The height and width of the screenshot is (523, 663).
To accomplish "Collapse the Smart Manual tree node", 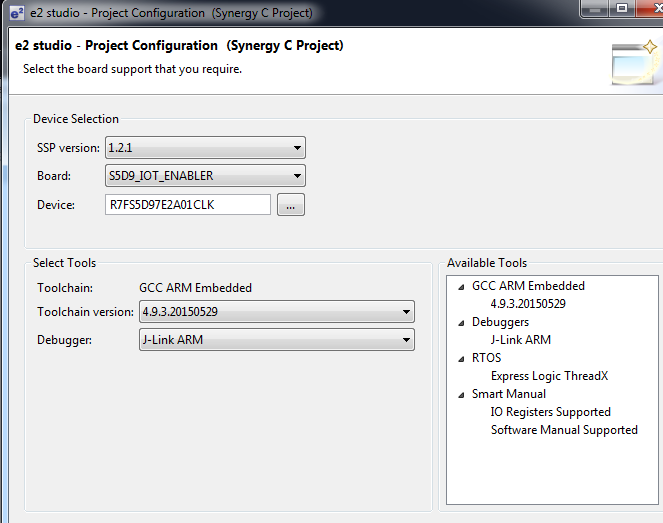I will (461, 395).
